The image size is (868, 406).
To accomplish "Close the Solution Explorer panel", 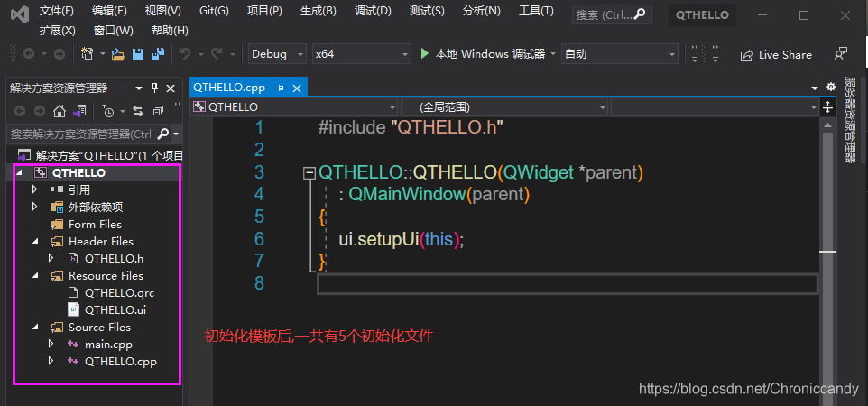I will point(171,88).
